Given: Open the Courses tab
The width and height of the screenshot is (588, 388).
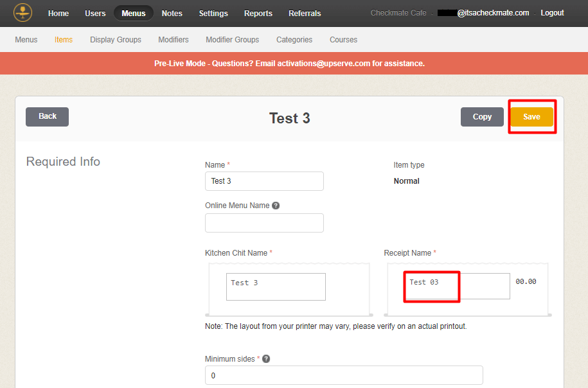Looking at the screenshot, I should click(x=343, y=40).
